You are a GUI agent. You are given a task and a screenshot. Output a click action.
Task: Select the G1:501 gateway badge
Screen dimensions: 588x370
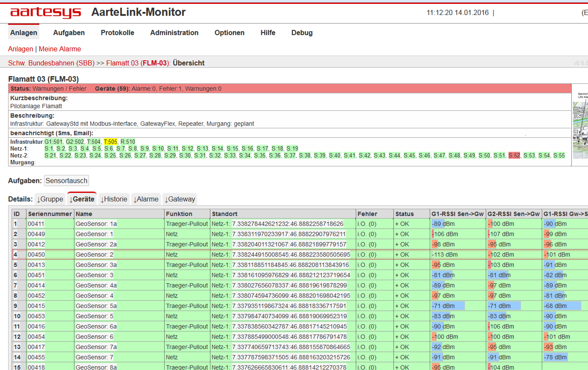54,142
